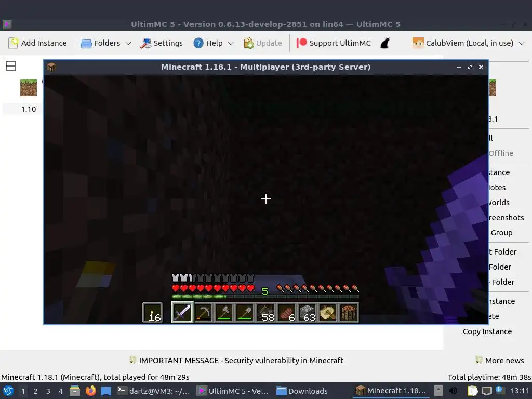The image size is (532, 399).
Task: Click the CalubViem account head icon
Action: [418, 43]
